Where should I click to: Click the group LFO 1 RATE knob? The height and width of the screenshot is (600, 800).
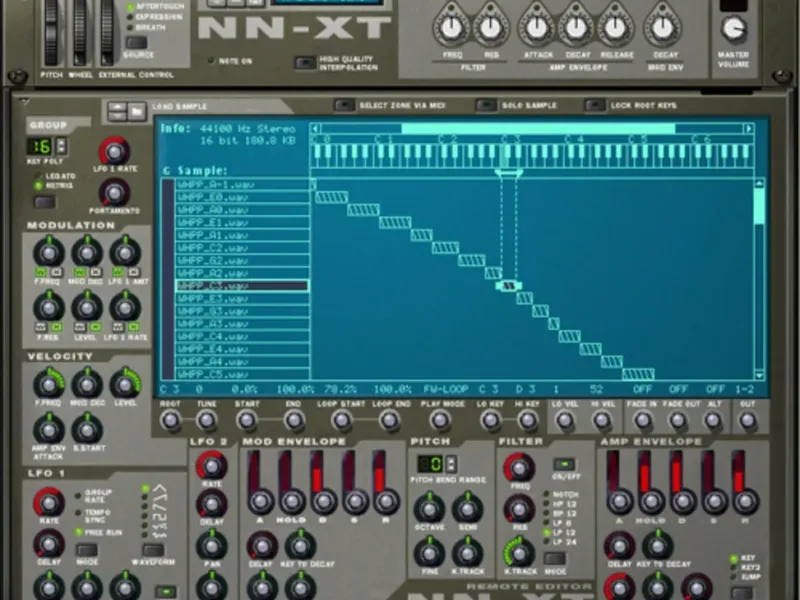coord(114,151)
